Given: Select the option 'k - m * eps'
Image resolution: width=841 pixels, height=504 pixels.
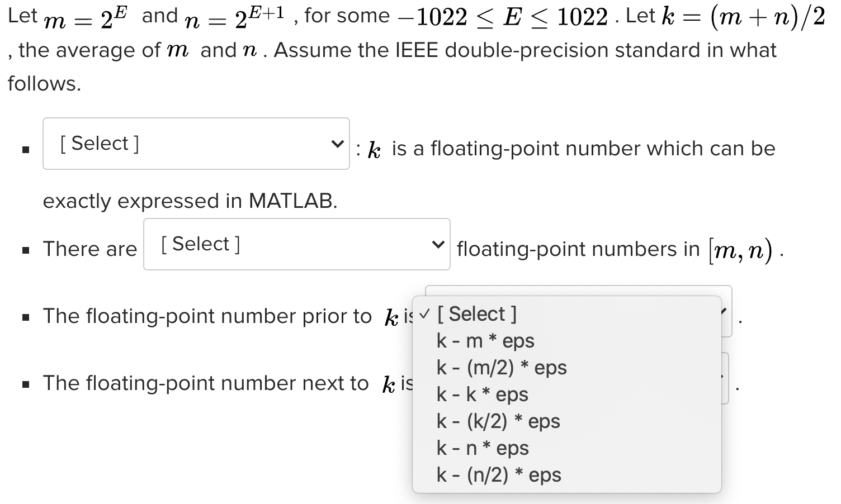Looking at the screenshot, I should [485, 340].
